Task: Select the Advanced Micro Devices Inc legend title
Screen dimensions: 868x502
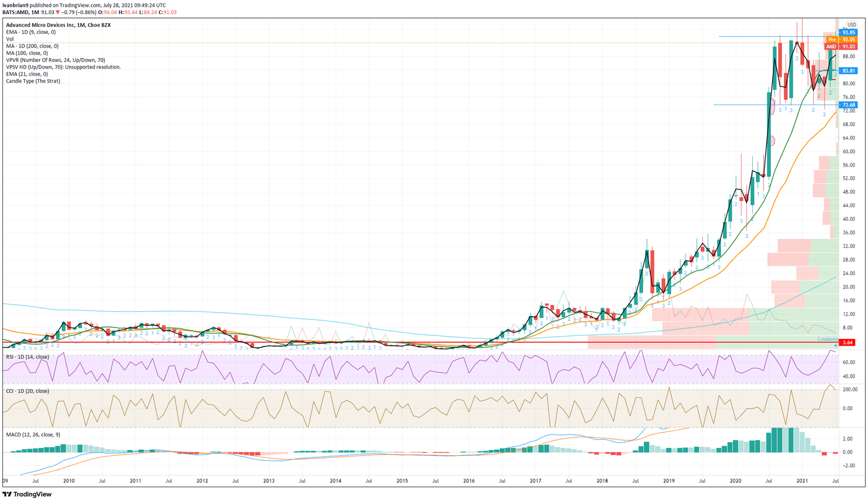Action: click(58, 25)
